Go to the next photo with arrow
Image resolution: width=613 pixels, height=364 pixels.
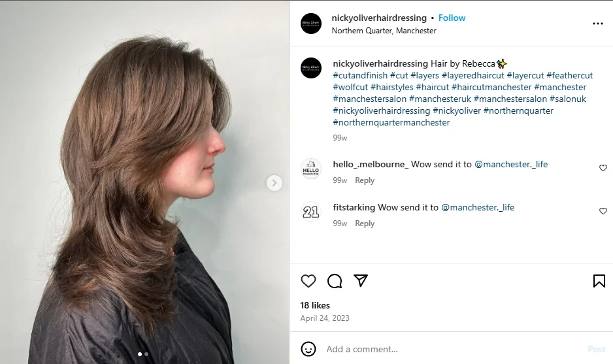pyautogui.click(x=274, y=183)
